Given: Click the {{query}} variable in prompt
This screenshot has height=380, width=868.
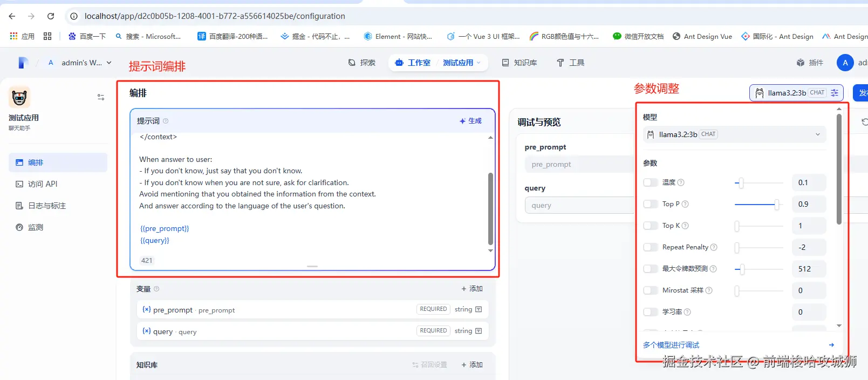Looking at the screenshot, I should pyautogui.click(x=155, y=240).
